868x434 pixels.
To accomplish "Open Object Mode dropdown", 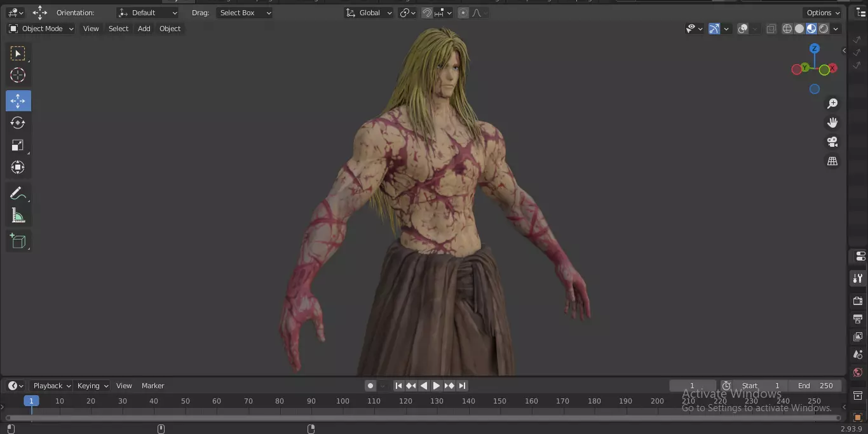I will click(41, 29).
